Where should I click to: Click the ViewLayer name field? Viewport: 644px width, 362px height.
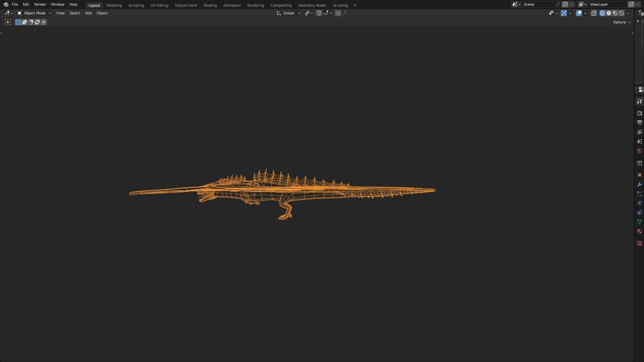coord(608,4)
